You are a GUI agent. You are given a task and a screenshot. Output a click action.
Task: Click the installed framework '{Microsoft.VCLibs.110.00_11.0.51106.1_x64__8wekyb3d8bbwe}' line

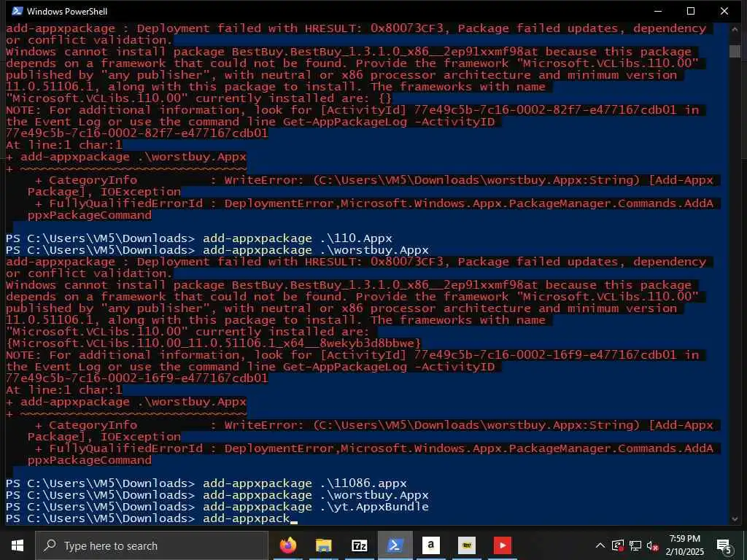[214, 343]
